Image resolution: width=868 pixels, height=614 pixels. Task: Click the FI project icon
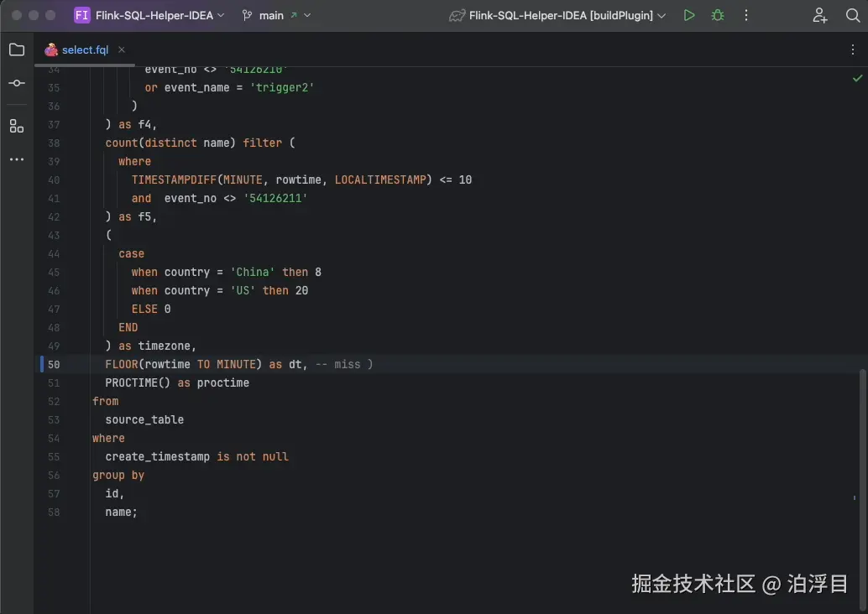(82, 15)
